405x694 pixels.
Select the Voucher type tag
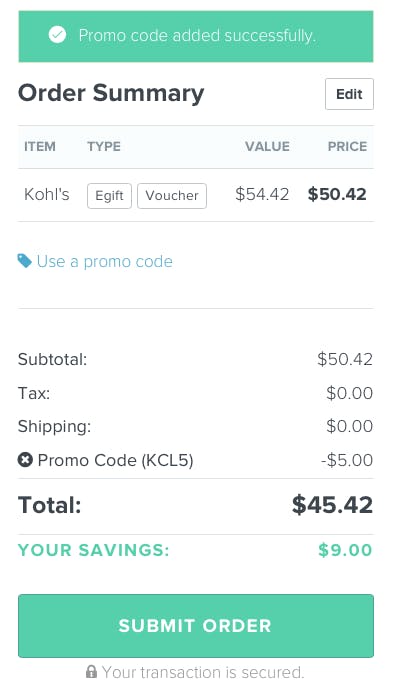point(172,196)
